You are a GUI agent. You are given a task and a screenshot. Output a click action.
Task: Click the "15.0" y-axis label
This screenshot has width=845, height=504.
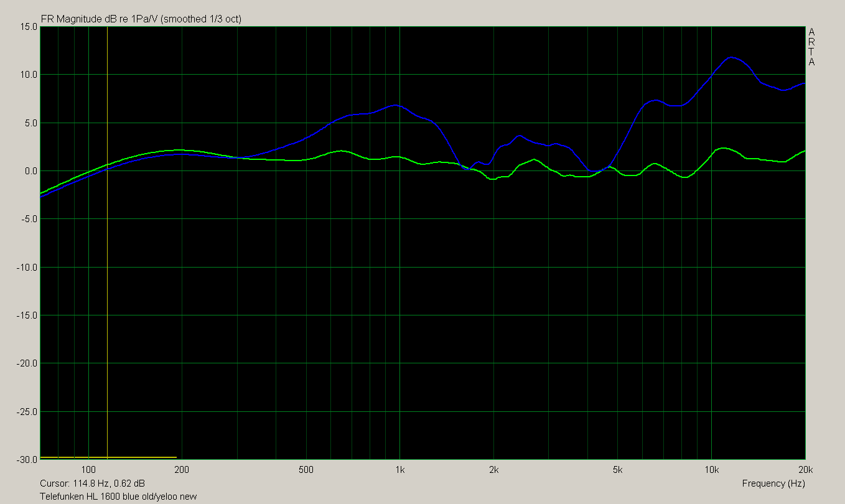click(29, 27)
